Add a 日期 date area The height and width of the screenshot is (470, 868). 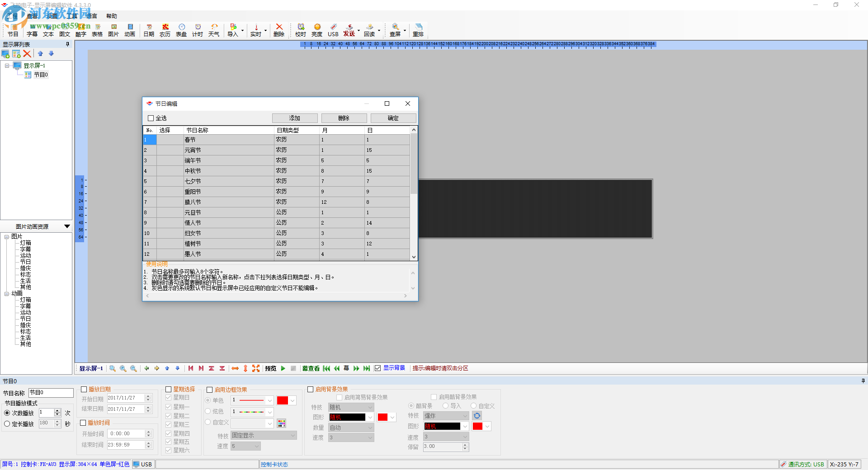click(x=149, y=30)
